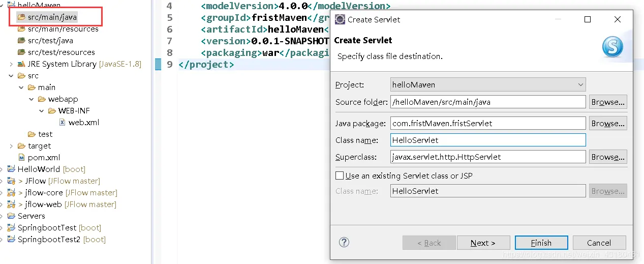Screen dimensions: 644x264
Task: Select the src/test/resources row
Action: [56, 52]
